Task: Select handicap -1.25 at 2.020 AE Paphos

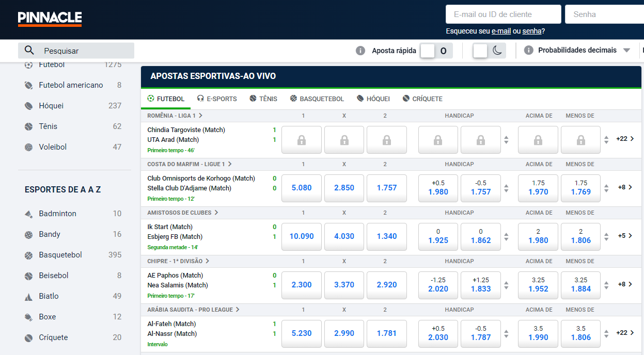Action: click(438, 285)
